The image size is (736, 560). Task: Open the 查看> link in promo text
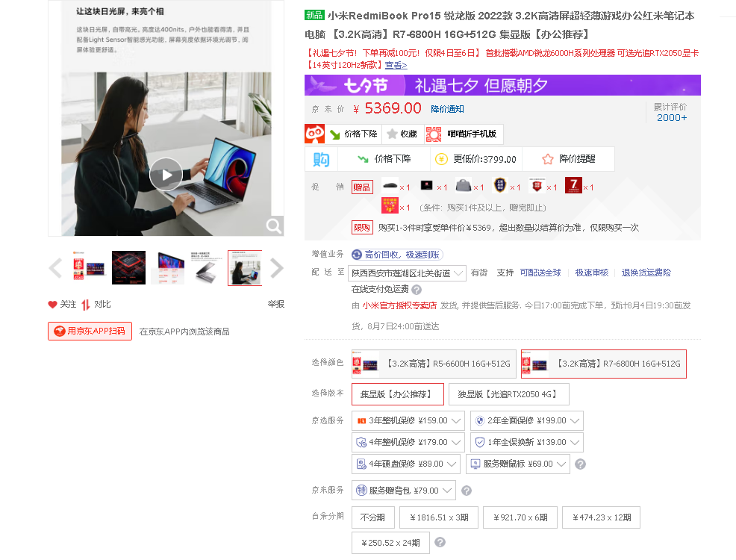(x=396, y=65)
